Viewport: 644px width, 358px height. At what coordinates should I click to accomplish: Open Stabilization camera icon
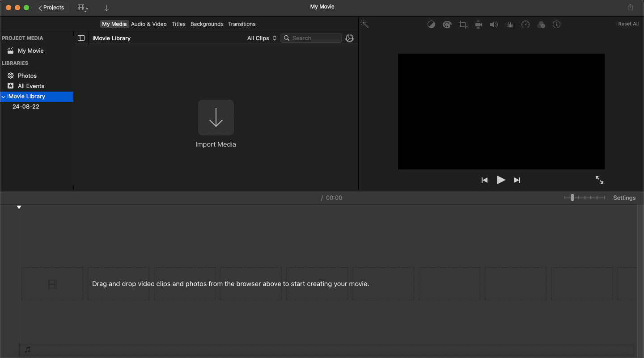coord(479,25)
